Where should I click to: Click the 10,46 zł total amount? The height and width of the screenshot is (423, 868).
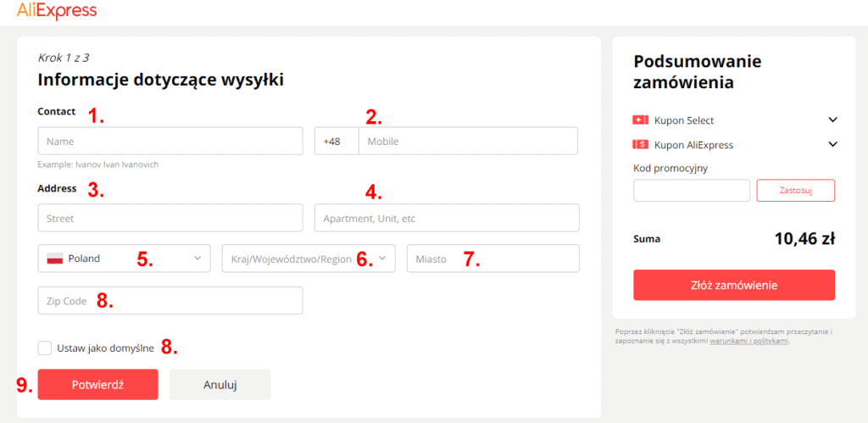tap(804, 239)
